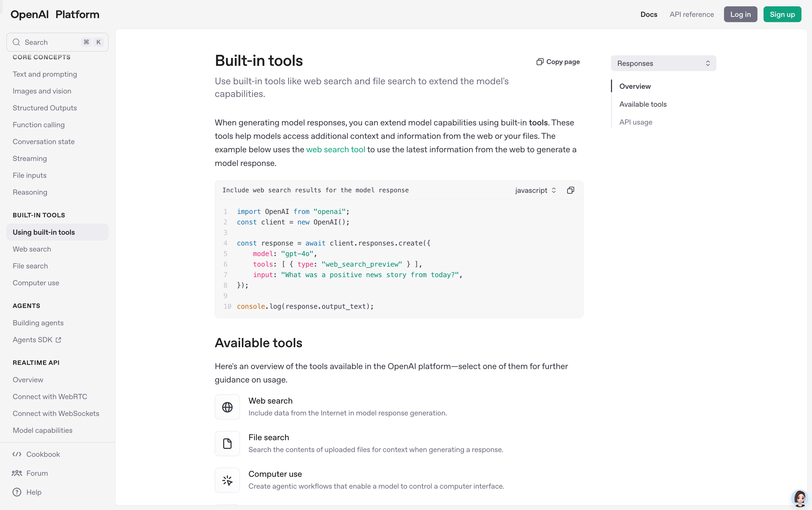
Task: Click the Cookbook code icon
Action: (17, 454)
